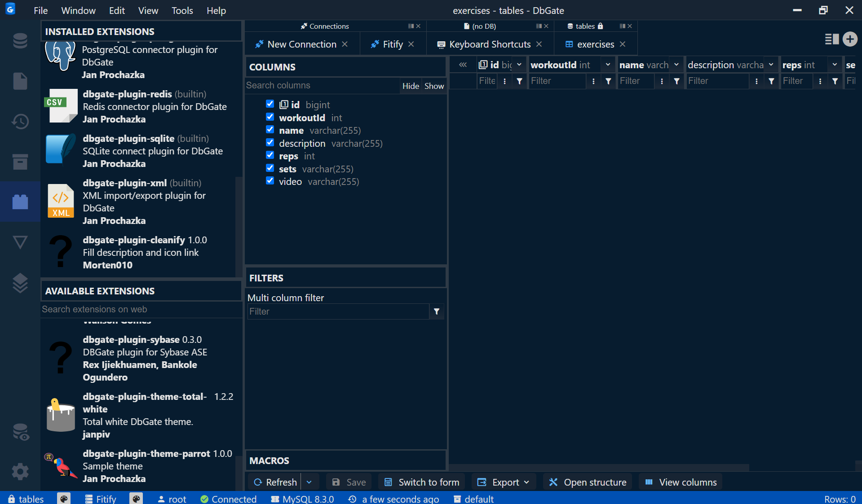Collapse left columns panel with double-chevron icon
Viewport: 862px width, 504px height.
click(463, 65)
